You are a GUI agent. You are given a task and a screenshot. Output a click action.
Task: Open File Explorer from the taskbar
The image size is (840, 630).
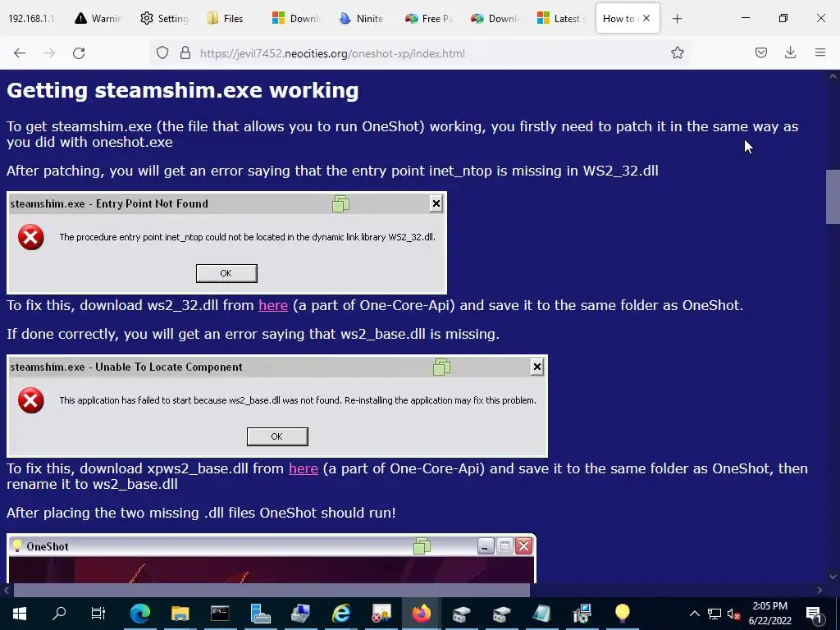tap(180, 614)
